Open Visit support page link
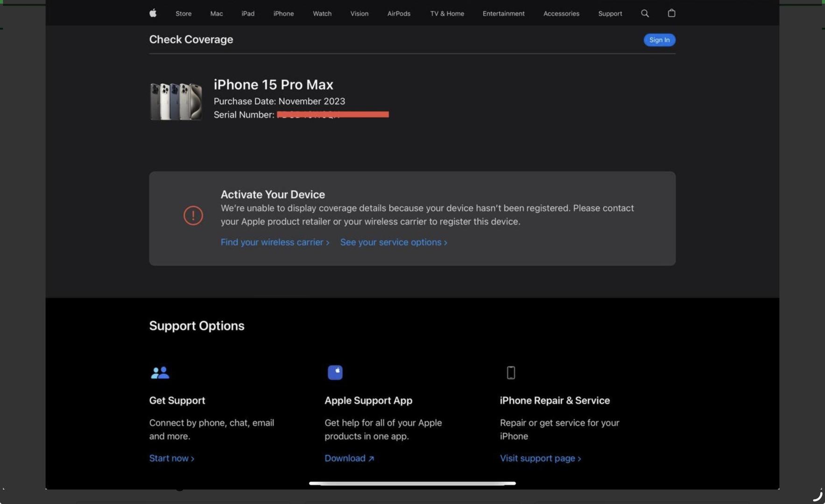 coord(540,458)
